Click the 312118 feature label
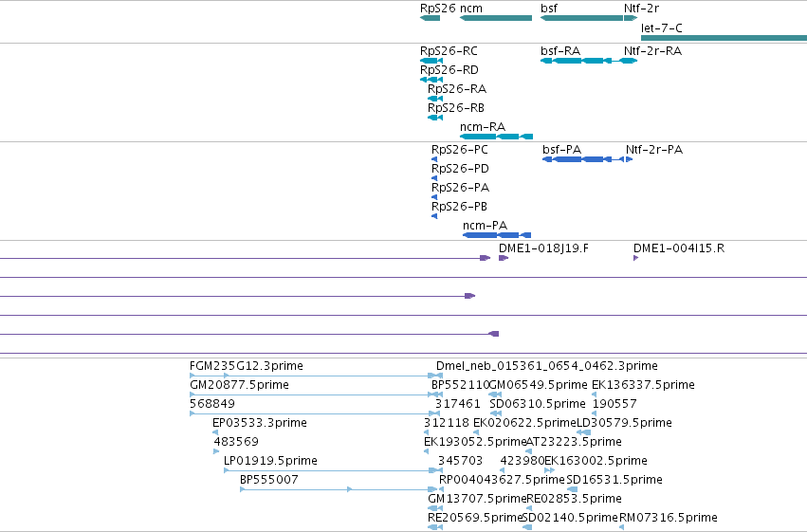Screen dimensions: 807x532 [x=447, y=423]
